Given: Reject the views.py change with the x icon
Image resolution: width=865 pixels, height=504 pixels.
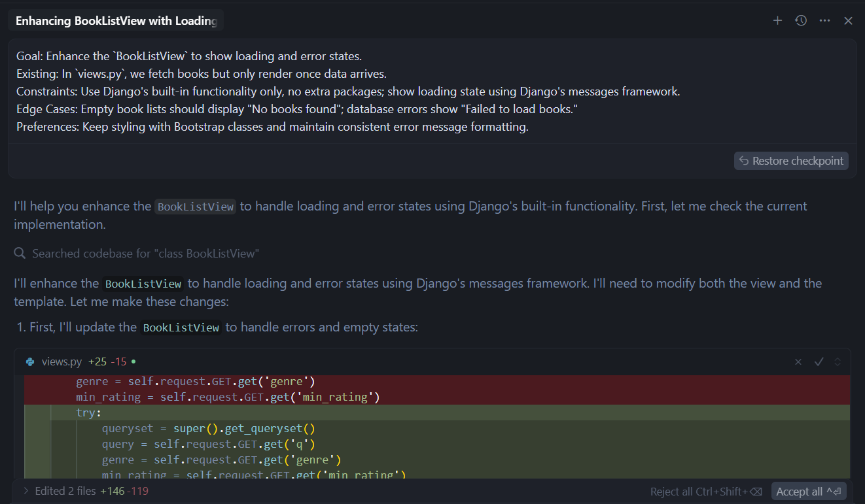Looking at the screenshot, I should (798, 361).
